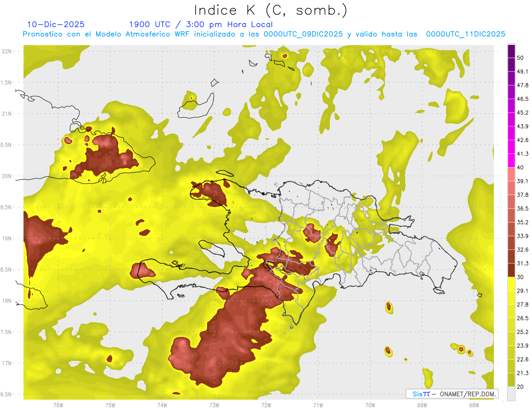Click the '20N' latitude tick label

point(7,176)
